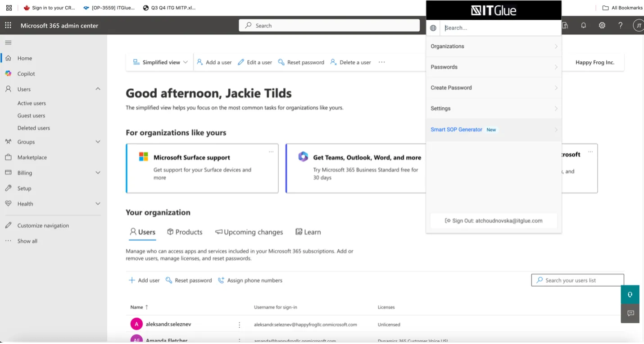The image size is (644, 344).
Task: Open the settings gear icon
Action: click(x=602, y=26)
